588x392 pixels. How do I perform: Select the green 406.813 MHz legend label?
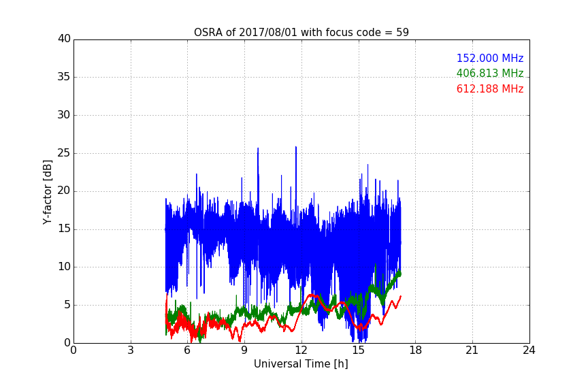point(490,73)
